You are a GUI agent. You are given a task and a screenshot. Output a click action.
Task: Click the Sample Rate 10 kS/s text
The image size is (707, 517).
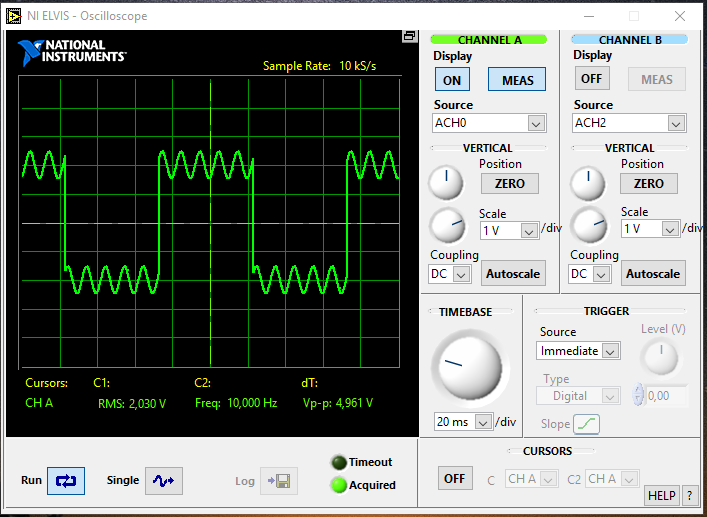(x=319, y=66)
